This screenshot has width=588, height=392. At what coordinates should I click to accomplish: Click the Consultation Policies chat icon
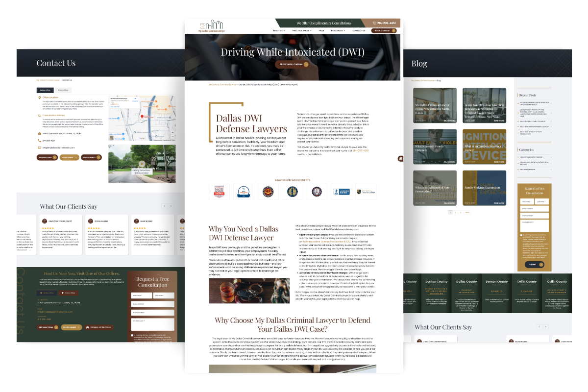point(39,116)
